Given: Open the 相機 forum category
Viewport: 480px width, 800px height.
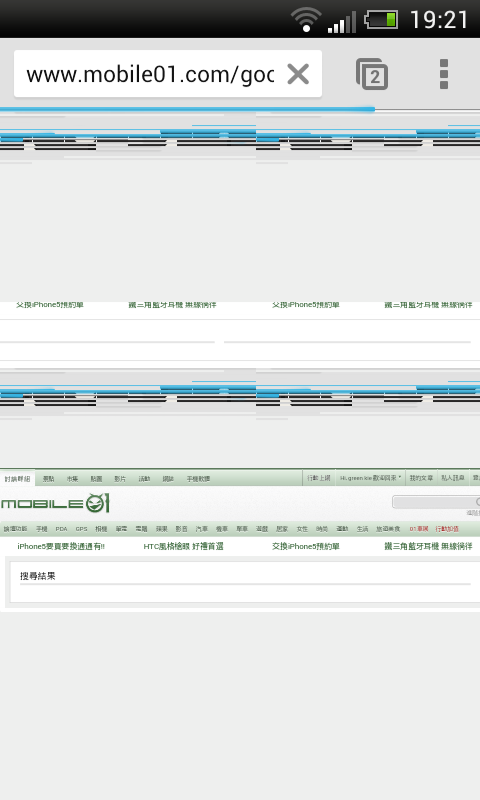Looking at the screenshot, I should click(102, 529).
